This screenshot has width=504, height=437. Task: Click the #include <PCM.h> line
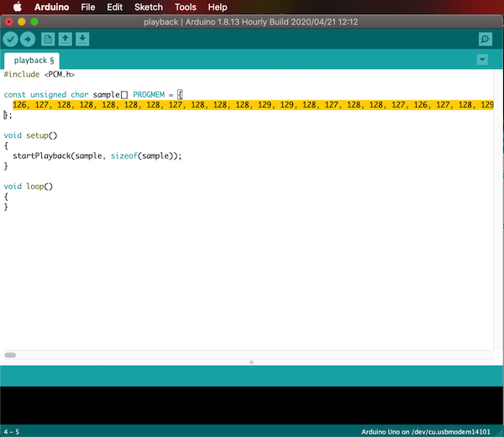[39, 74]
